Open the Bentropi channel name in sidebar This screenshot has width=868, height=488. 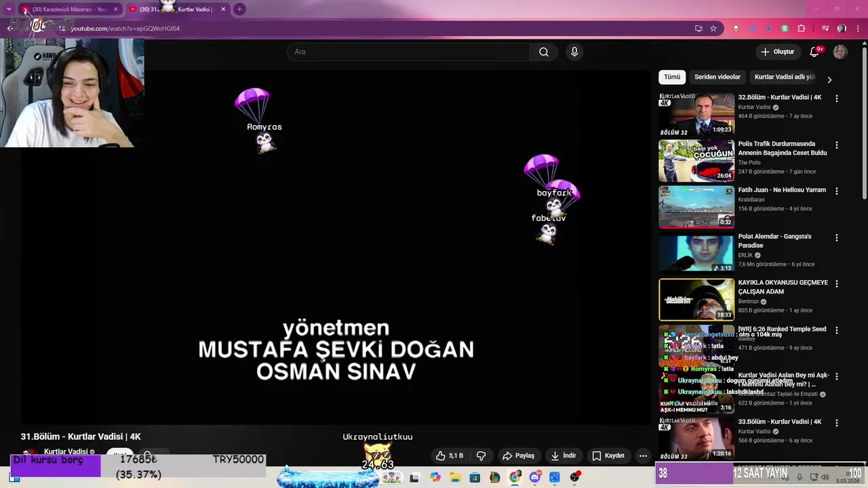(749, 302)
